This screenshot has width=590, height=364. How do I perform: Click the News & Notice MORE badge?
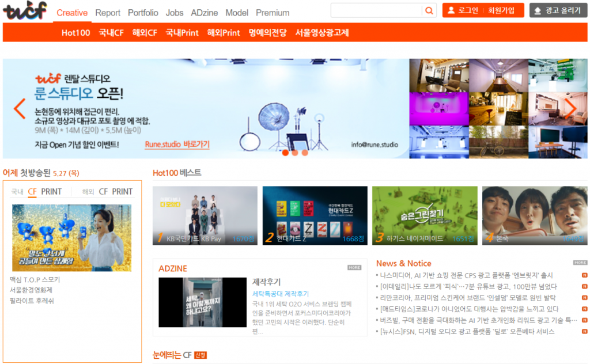tap(580, 263)
